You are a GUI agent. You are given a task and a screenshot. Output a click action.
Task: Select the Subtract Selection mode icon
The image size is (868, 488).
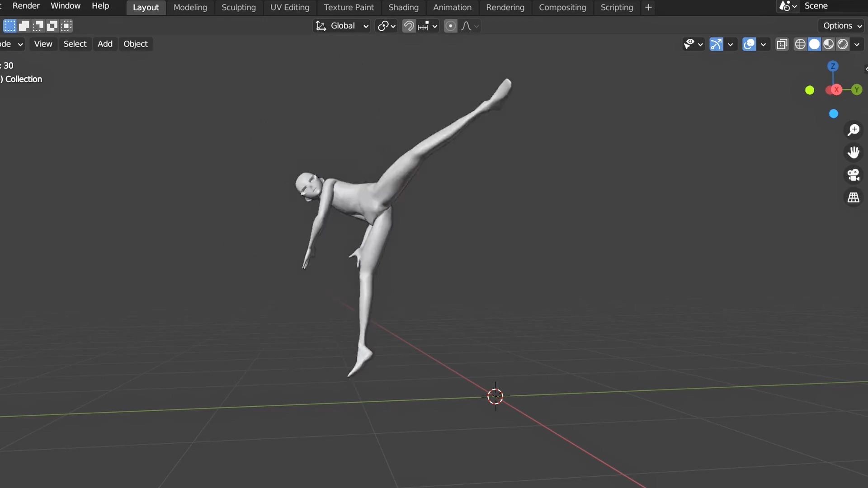pos(38,26)
